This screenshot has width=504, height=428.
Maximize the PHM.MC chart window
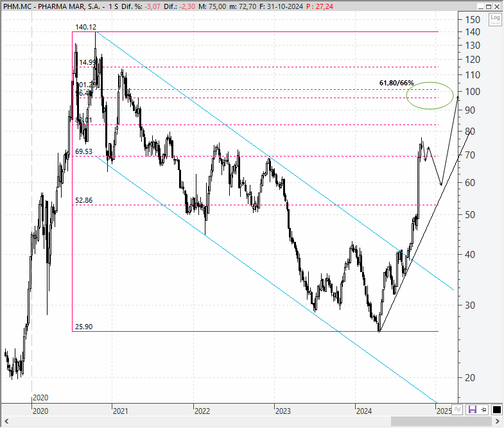489,6
